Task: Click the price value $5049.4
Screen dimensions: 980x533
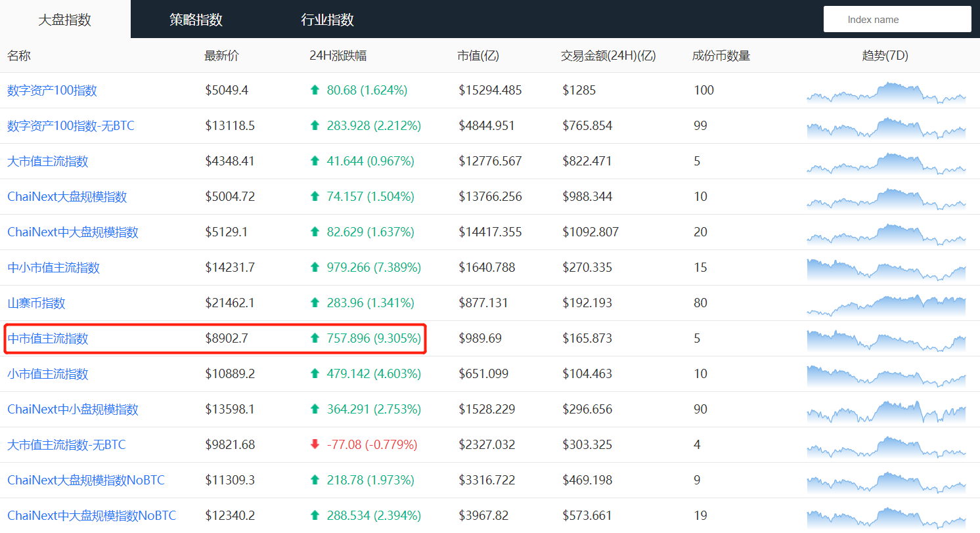Action: 227,91
